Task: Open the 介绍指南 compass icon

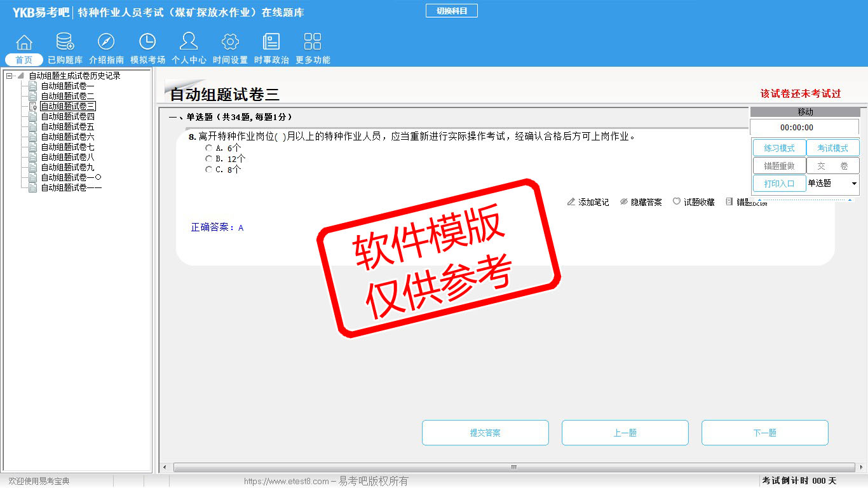Action: (x=106, y=43)
